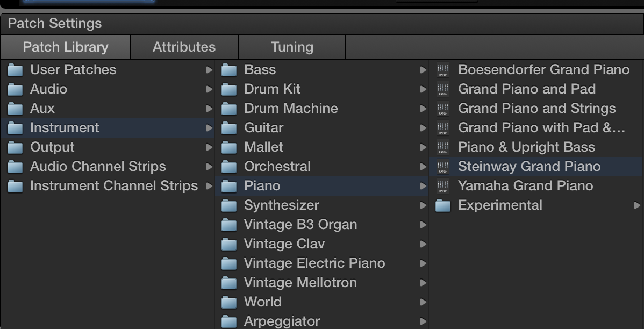Click the Piano folder icon
644x329 pixels.
pyautogui.click(x=229, y=185)
